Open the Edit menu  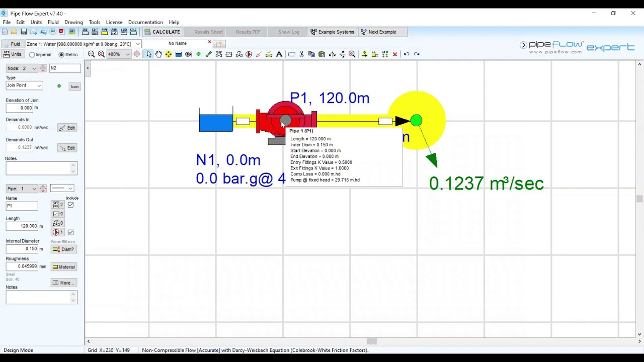[20, 22]
